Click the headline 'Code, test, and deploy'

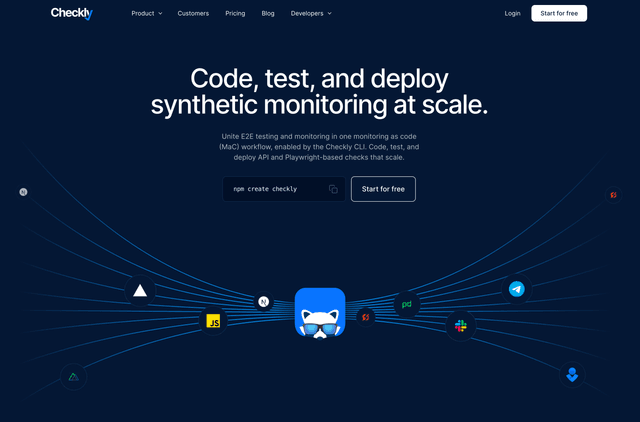(319, 78)
